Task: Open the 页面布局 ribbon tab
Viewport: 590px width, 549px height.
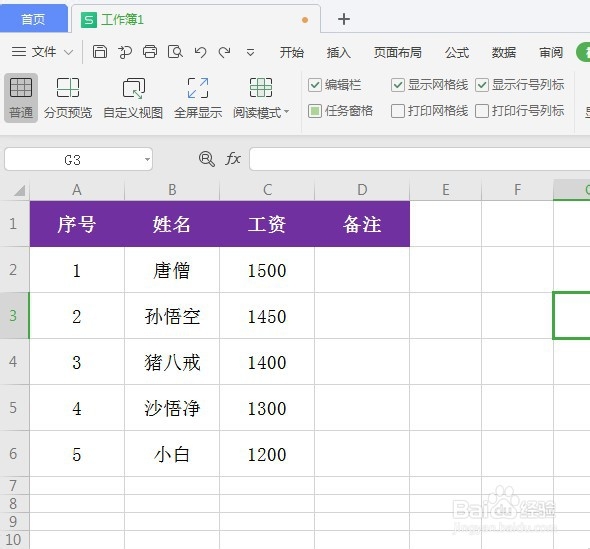Action: (398, 52)
